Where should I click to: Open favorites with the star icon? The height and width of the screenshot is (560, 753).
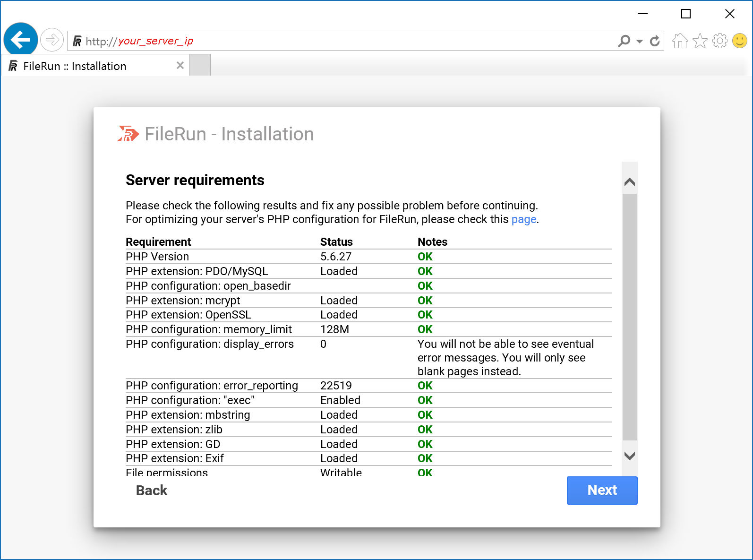700,41
